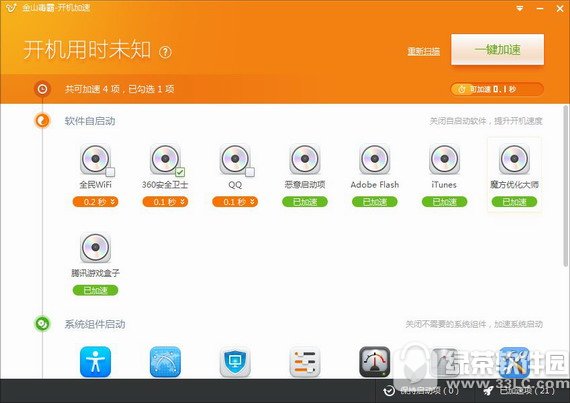Click the sliders list system icon
The height and width of the screenshot is (403, 570).
(x=305, y=362)
